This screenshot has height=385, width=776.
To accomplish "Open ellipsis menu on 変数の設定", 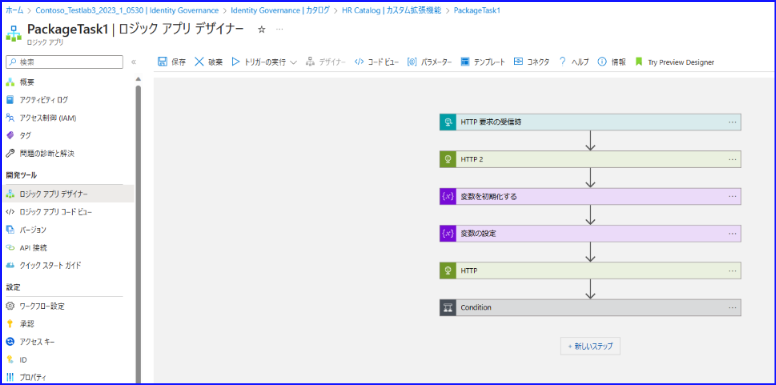I will (732, 234).
